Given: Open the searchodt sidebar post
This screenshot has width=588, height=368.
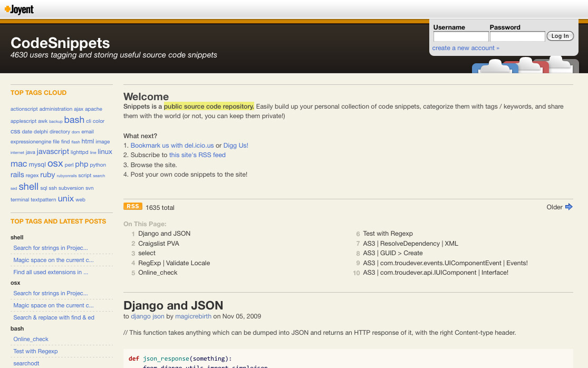Looking at the screenshot, I should [26, 363].
